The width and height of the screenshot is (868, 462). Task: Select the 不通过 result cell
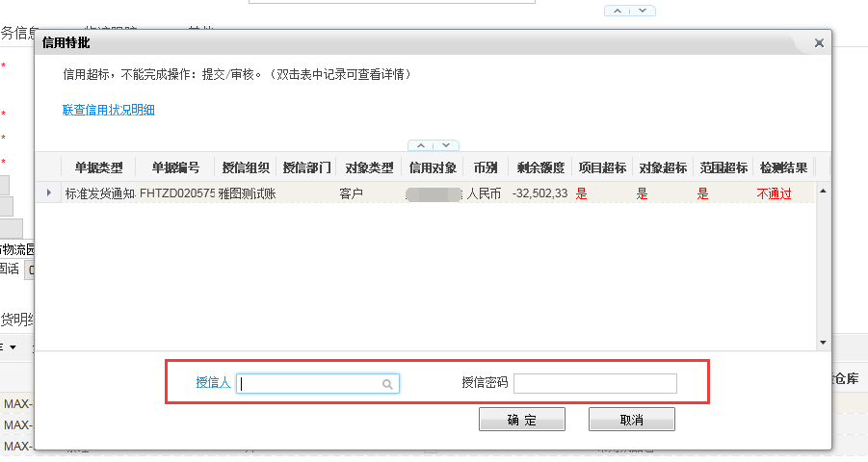coord(774,193)
